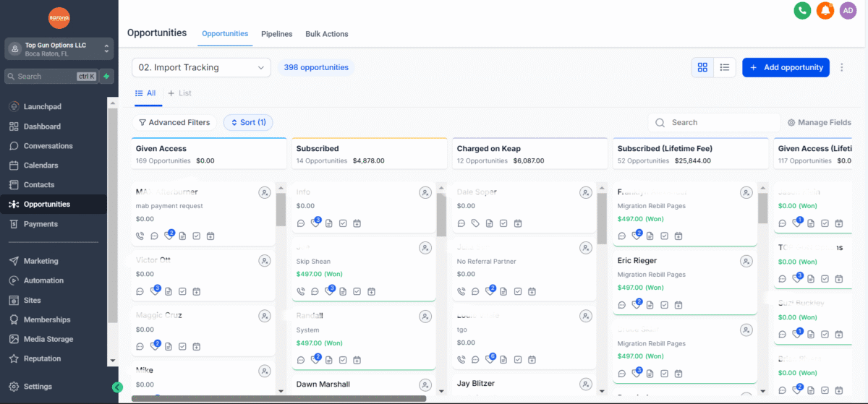Viewport: 868px width, 404px height.
Task: Open the Sort (1) options
Action: [x=248, y=122]
